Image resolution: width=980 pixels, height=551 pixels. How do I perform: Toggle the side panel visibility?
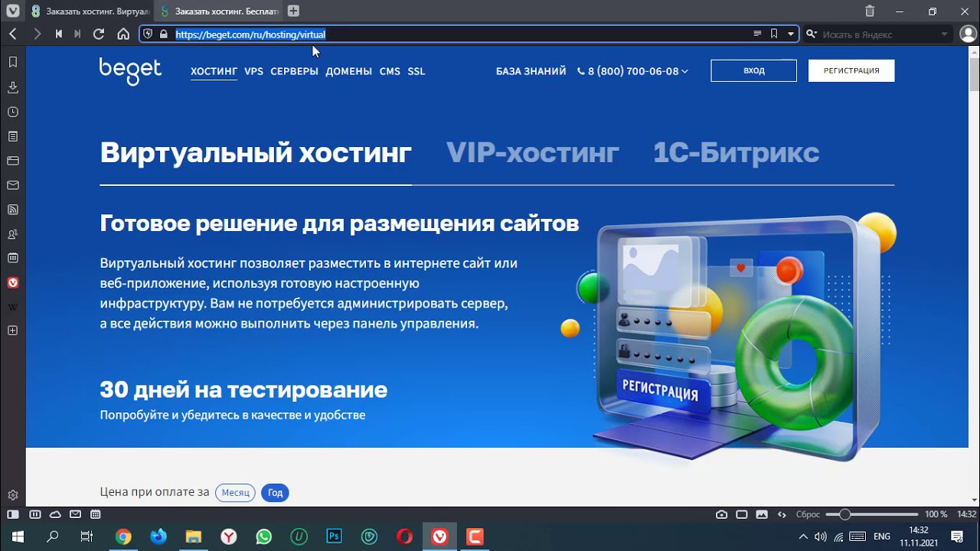(x=13, y=514)
